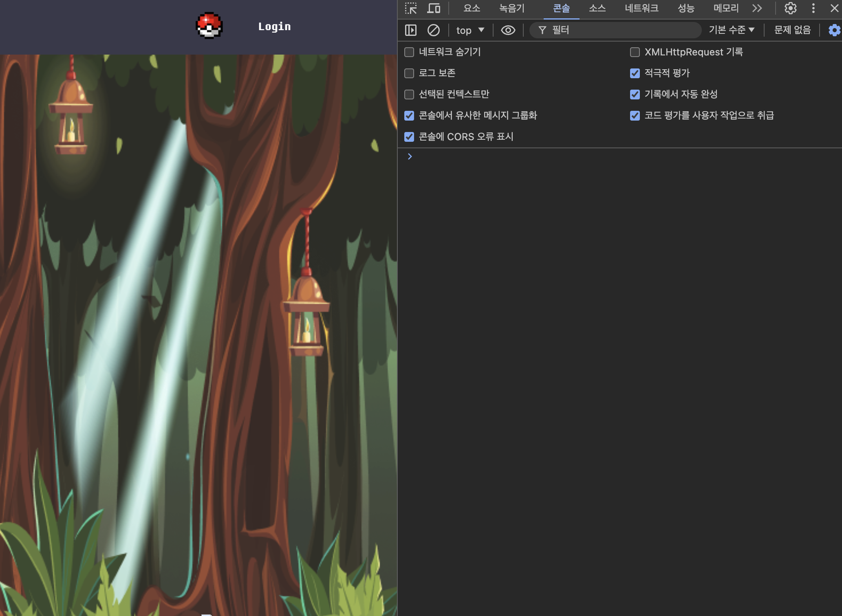Open the top context dropdown
Image resolution: width=842 pixels, height=616 pixels.
470,30
